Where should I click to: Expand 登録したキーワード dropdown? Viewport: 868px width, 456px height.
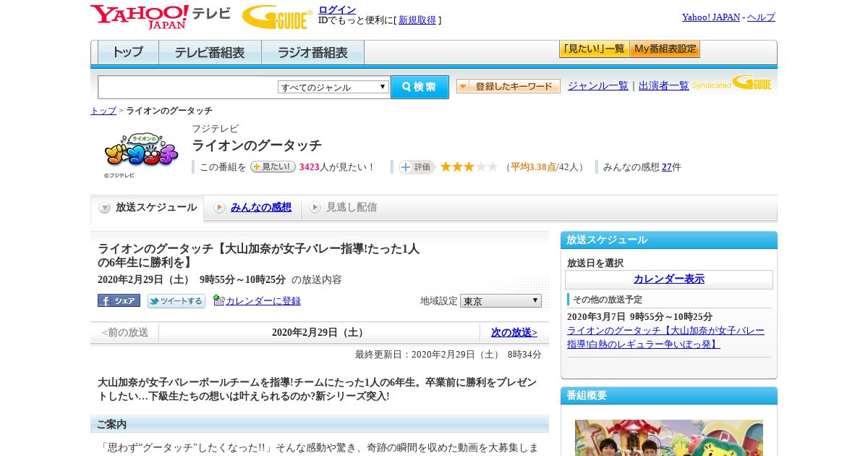click(509, 86)
